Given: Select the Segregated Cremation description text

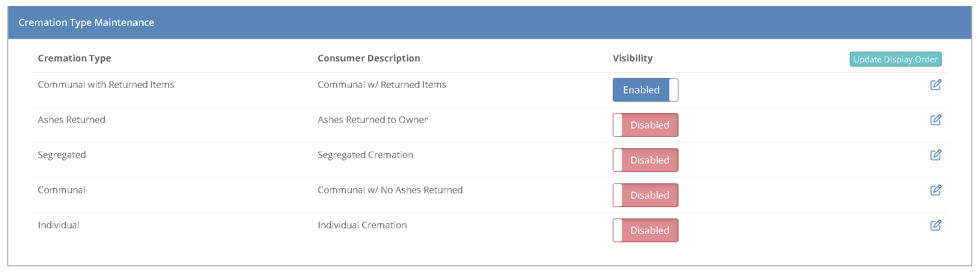Looking at the screenshot, I should point(365,155).
